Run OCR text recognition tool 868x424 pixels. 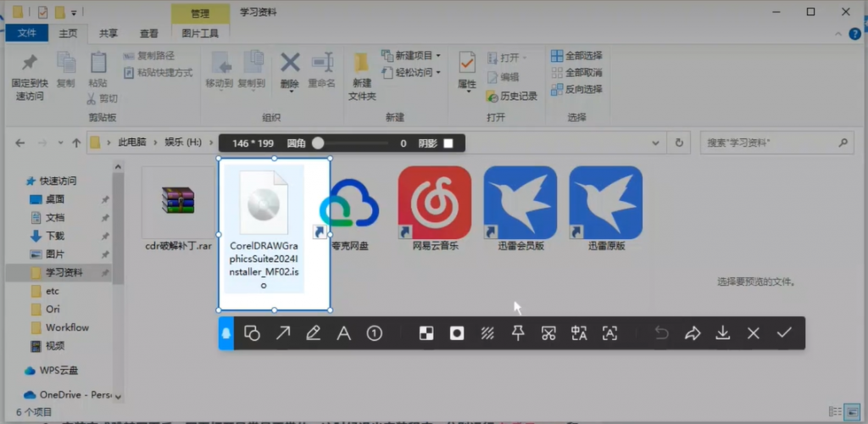(609, 333)
